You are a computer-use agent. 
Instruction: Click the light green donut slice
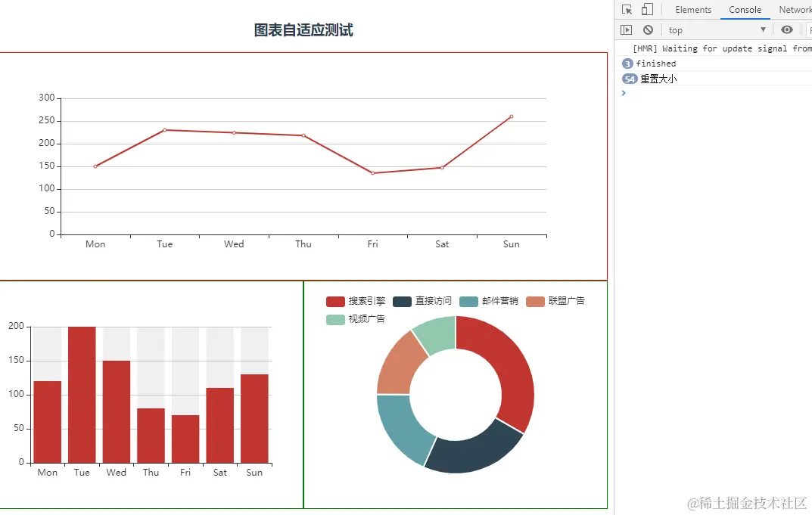(437, 333)
